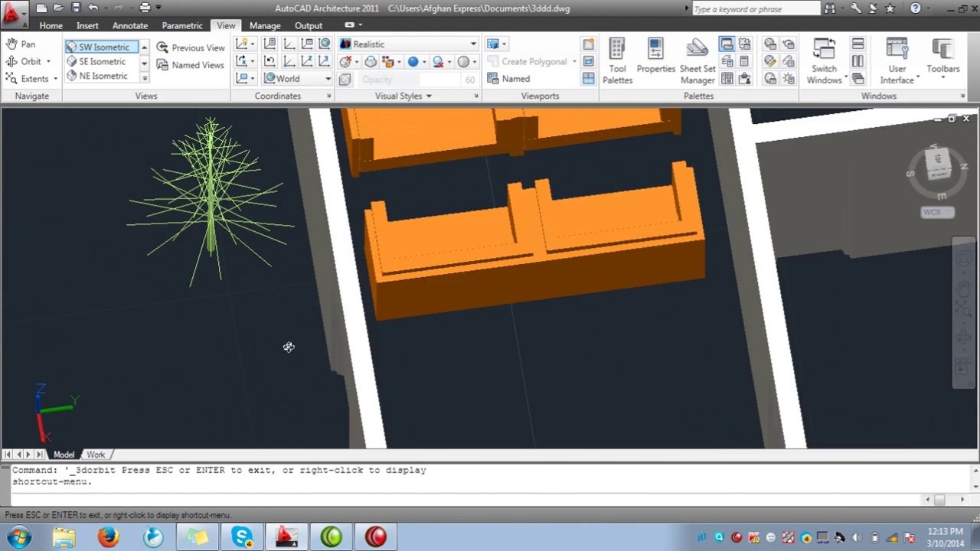Click the Plot printer icon
This screenshot has height=551, width=980.
coord(145,8)
